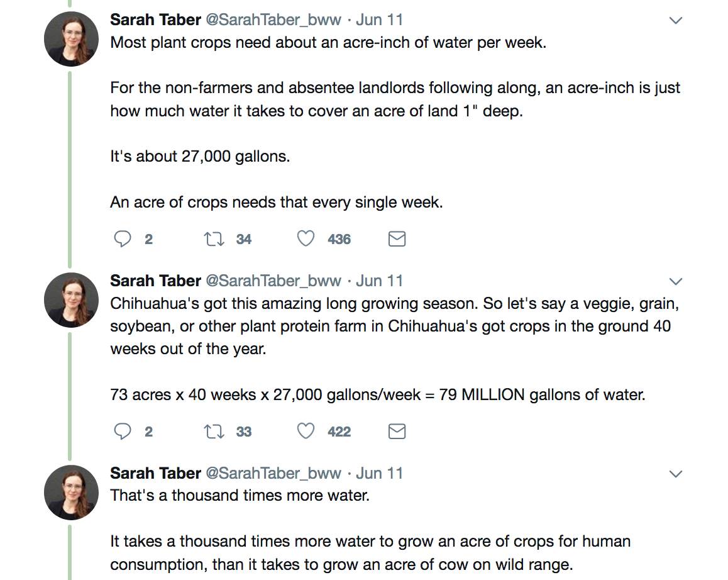
Task: Reply to the Chihuahua growing season tweet
Action: click(123, 432)
